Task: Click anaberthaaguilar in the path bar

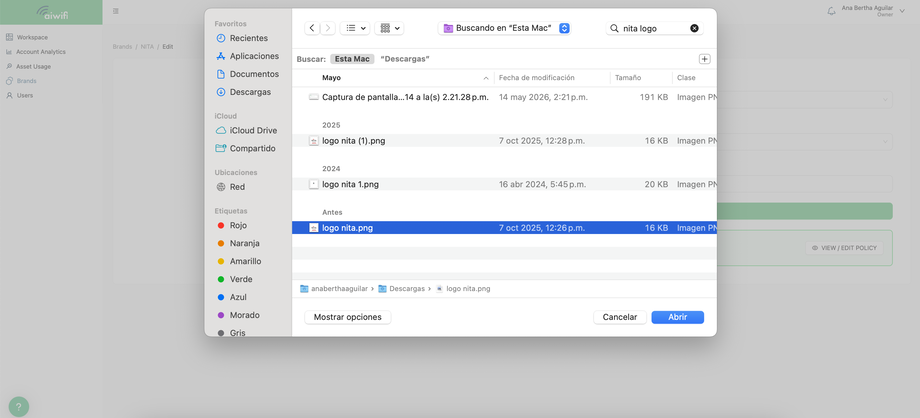Action: pos(334,289)
